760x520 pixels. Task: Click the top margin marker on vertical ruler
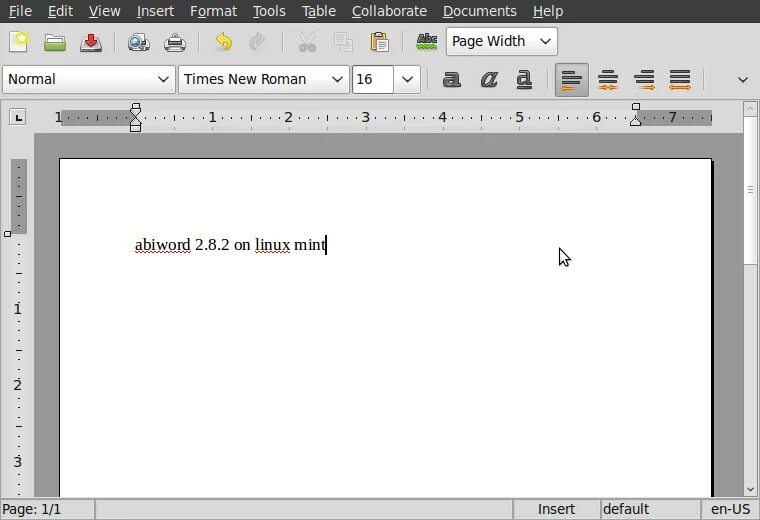(x=7, y=234)
